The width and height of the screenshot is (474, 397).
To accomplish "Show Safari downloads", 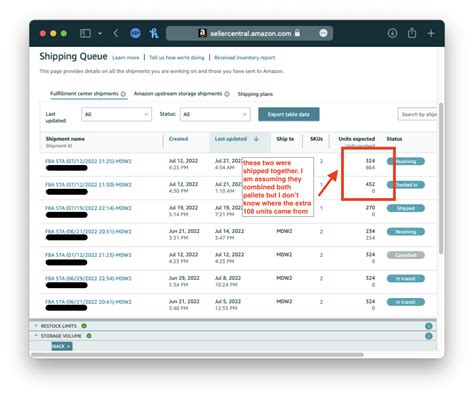I will 392,33.
